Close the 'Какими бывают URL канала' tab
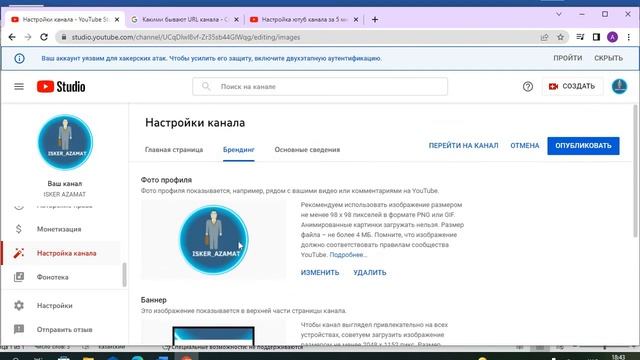The image size is (640, 360). (236, 19)
